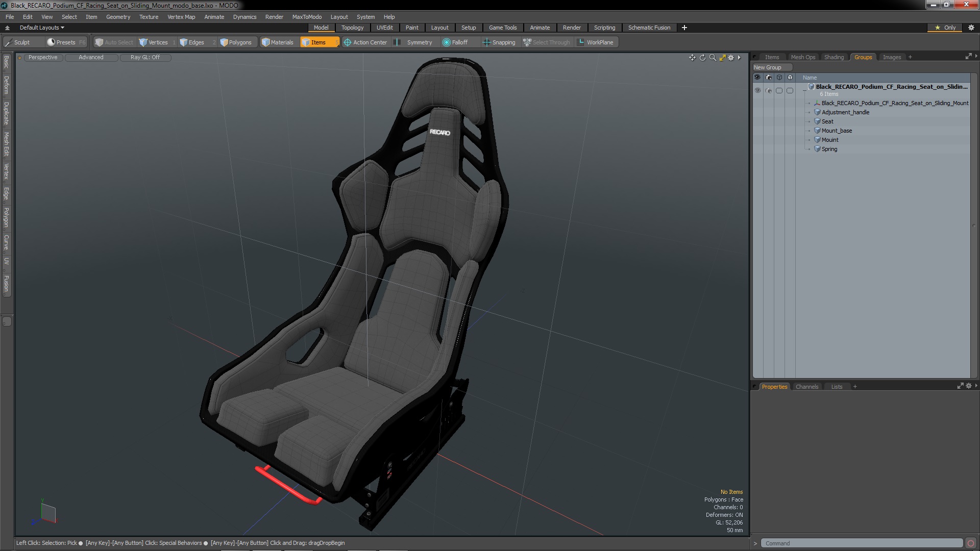Open the Geometry menu

click(118, 17)
